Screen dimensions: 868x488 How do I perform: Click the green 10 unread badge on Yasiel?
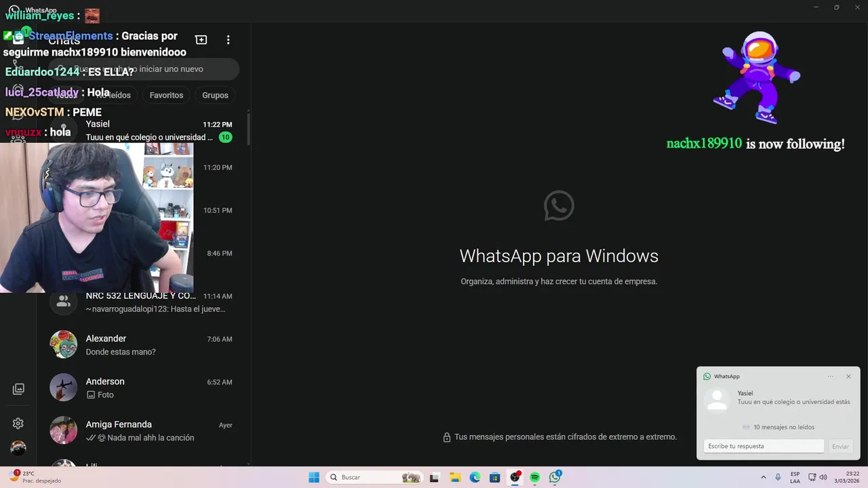click(x=225, y=138)
